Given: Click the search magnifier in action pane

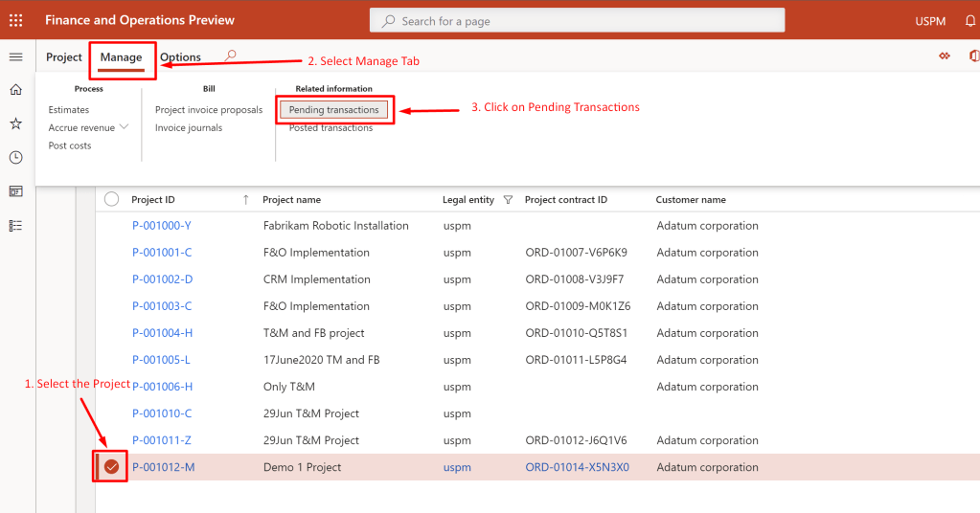Looking at the screenshot, I should (x=230, y=56).
